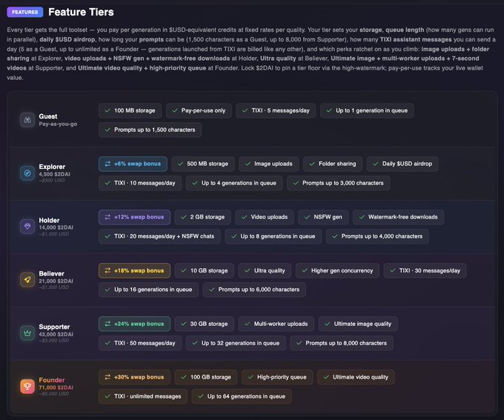Click the 100 GB storage chip
Screen dimensions: 504x420
pos(206,377)
